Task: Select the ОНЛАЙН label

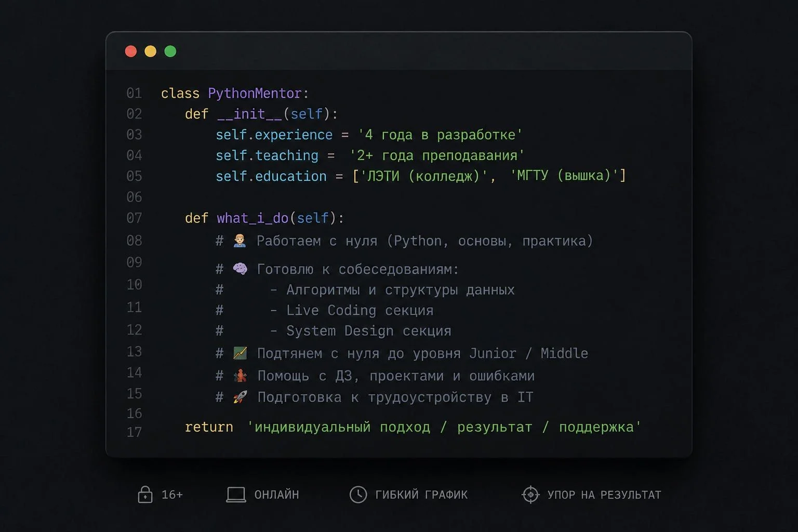Action: point(276,495)
